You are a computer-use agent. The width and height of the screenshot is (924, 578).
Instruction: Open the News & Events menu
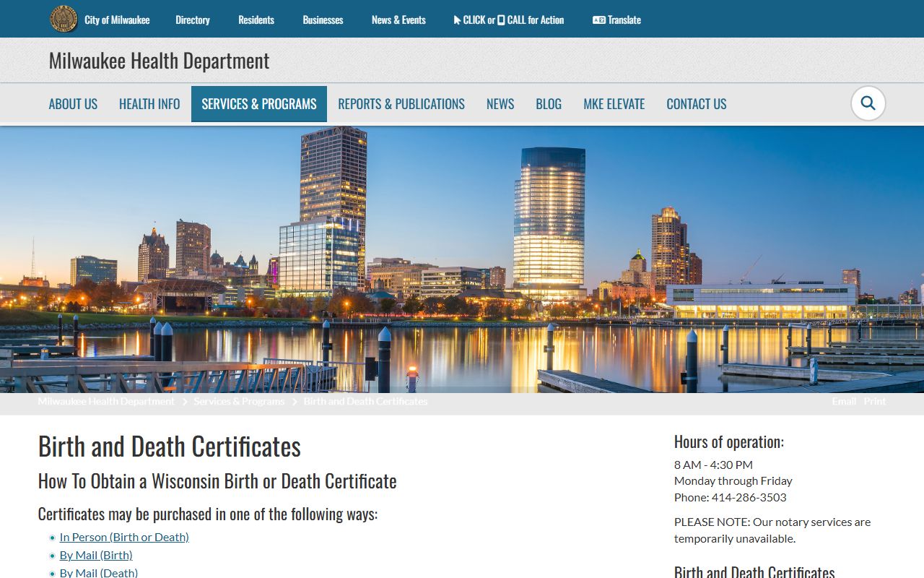click(398, 20)
